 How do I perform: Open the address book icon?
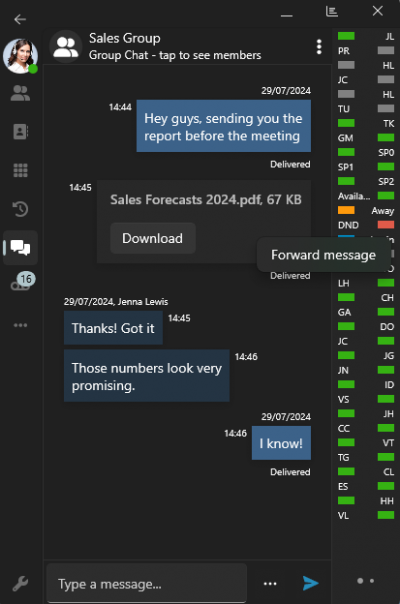click(20, 132)
